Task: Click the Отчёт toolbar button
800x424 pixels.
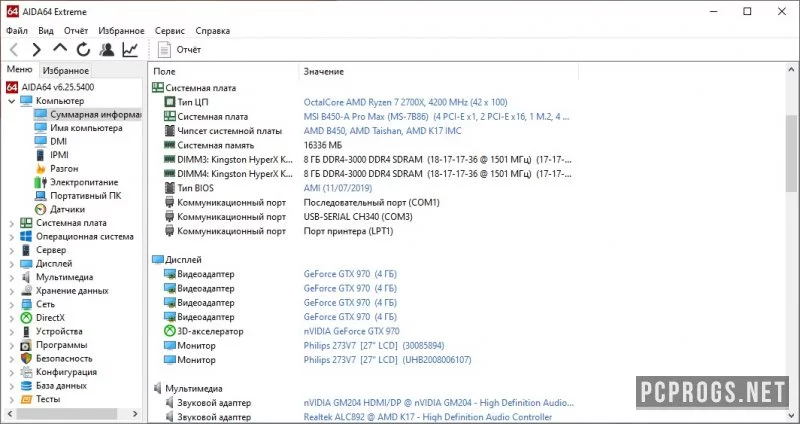Action: pyautogui.click(x=180, y=49)
